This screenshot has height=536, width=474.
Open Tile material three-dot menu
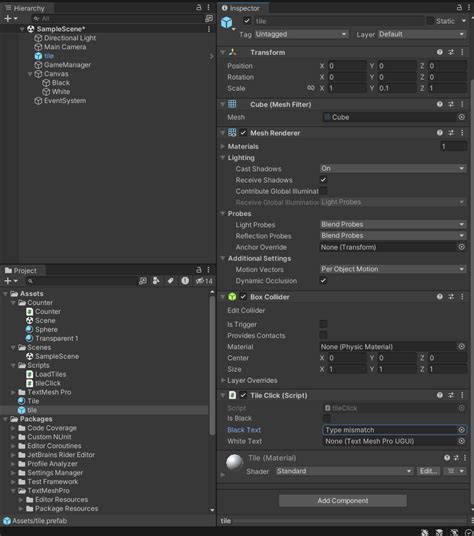pyautogui.click(x=465, y=458)
